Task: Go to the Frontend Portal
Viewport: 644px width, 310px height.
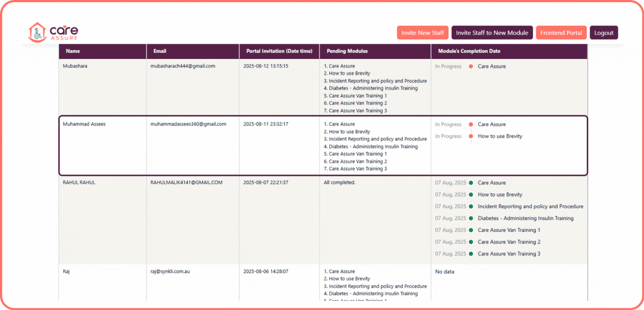Action: click(x=561, y=33)
